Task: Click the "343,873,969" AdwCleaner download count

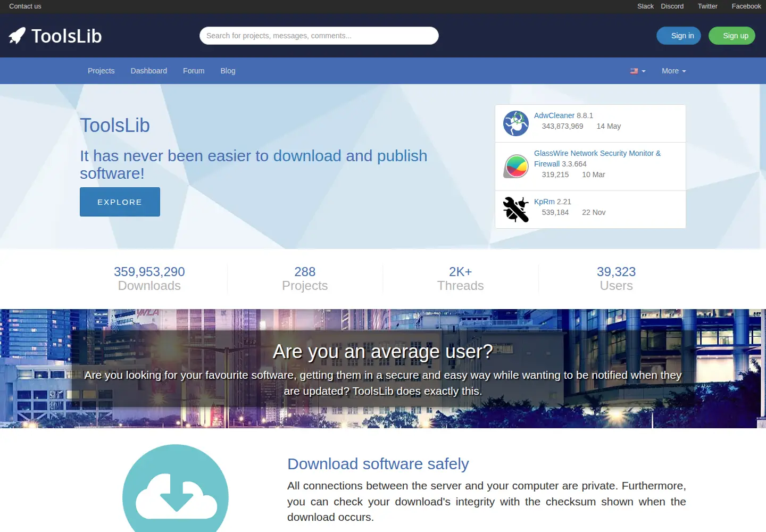Action: (563, 126)
